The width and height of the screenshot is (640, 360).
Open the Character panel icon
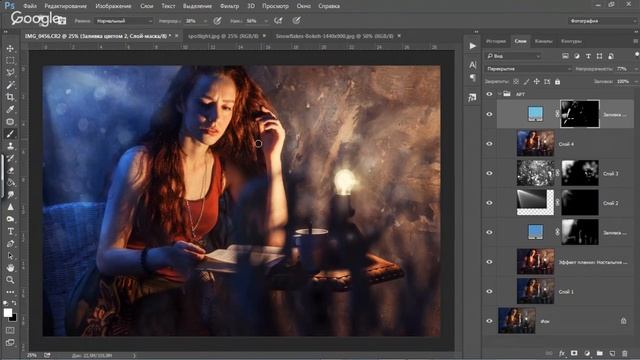473,65
